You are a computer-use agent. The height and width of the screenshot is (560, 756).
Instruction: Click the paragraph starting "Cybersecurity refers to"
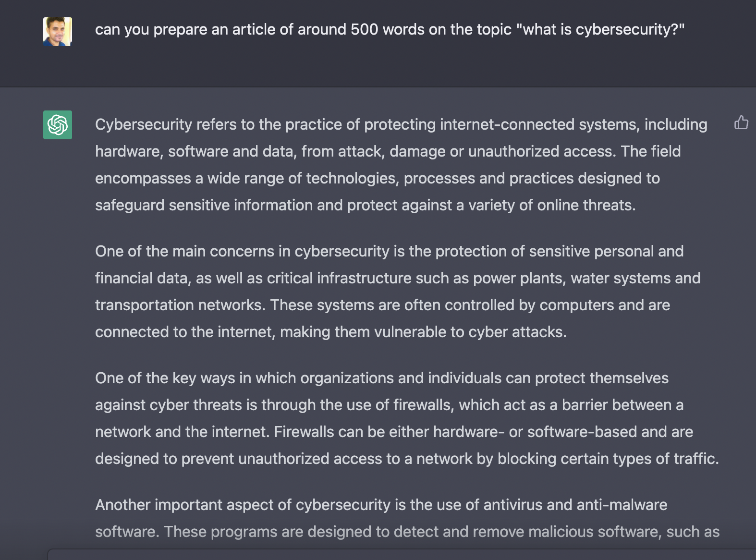(401, 165)
